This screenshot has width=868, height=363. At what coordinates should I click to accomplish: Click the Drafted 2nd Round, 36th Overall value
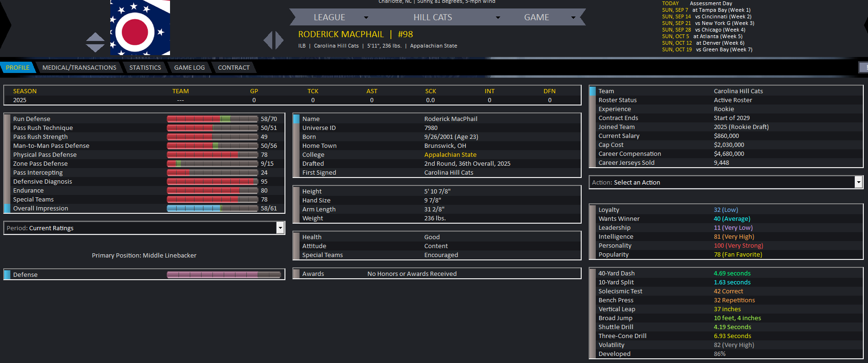[467, 163]
